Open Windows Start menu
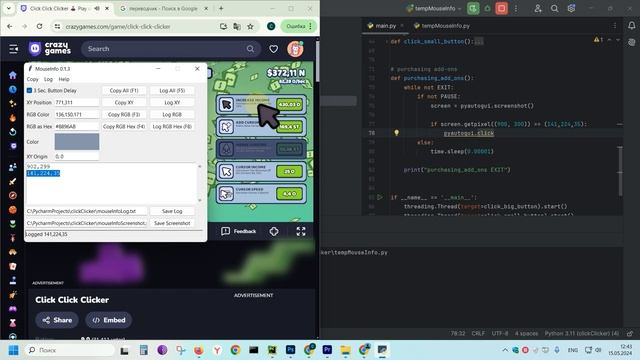Screen dimensions: 640x360 [x=13, y=350]
